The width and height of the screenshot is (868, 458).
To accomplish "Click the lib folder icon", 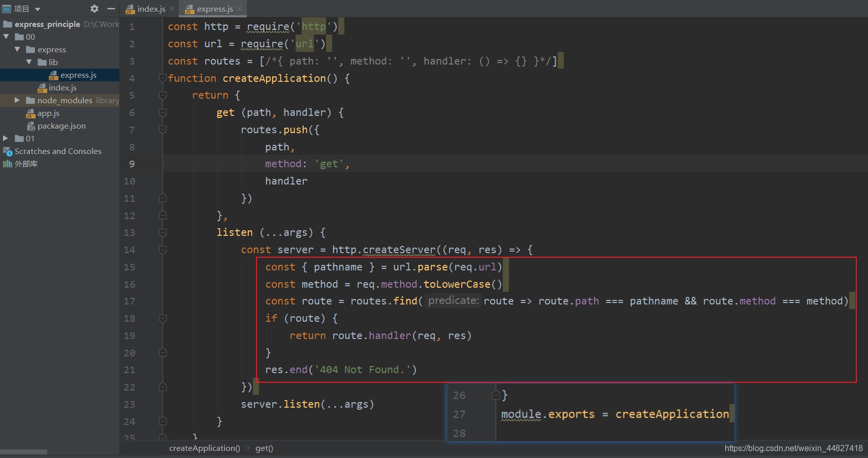I will point(42,62).
